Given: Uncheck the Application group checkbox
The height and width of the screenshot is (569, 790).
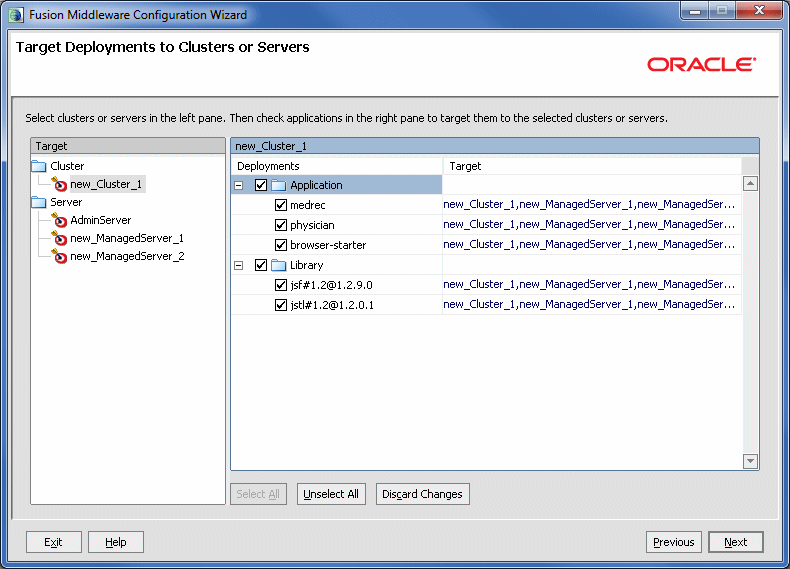Looking at the screenshot, I should click(260, 185).
